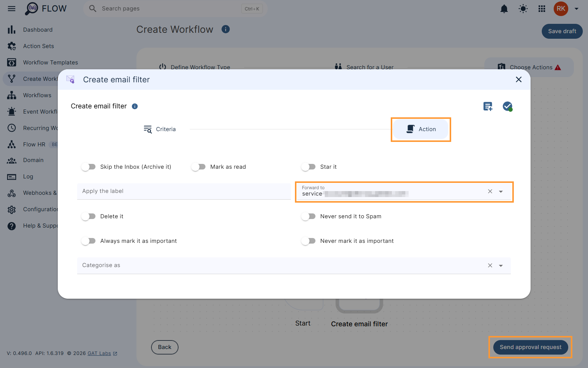This screenshot has height=368, width=588.
Task: Select the Create email filter node label on canvas
Action: point(359,324)
